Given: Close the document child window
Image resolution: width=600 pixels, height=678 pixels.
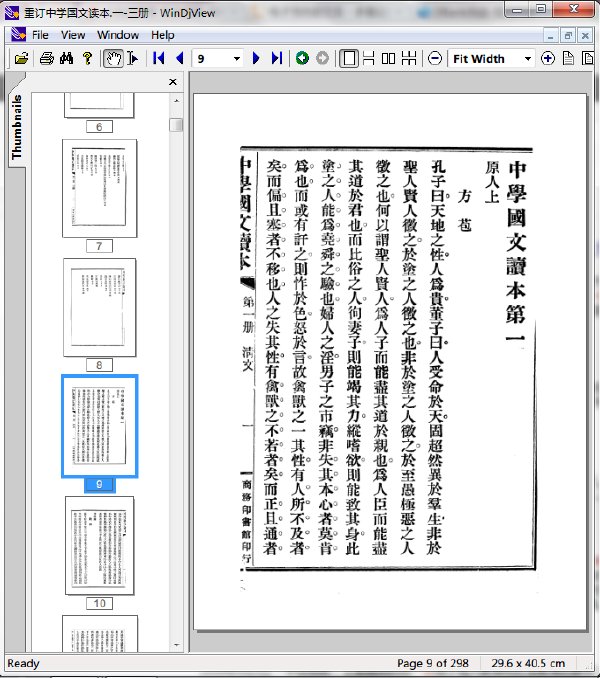Looking at the screenshot, I should (x=585, y=35).
